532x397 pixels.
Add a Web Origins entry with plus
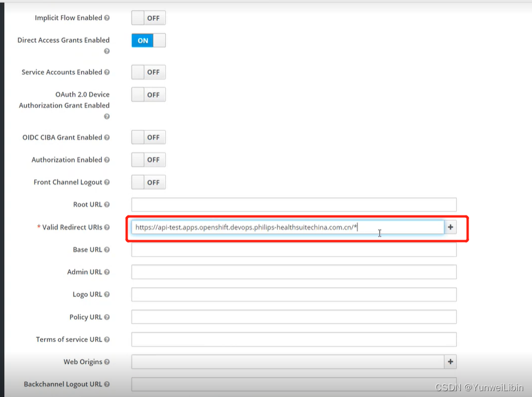coord(450,362)
